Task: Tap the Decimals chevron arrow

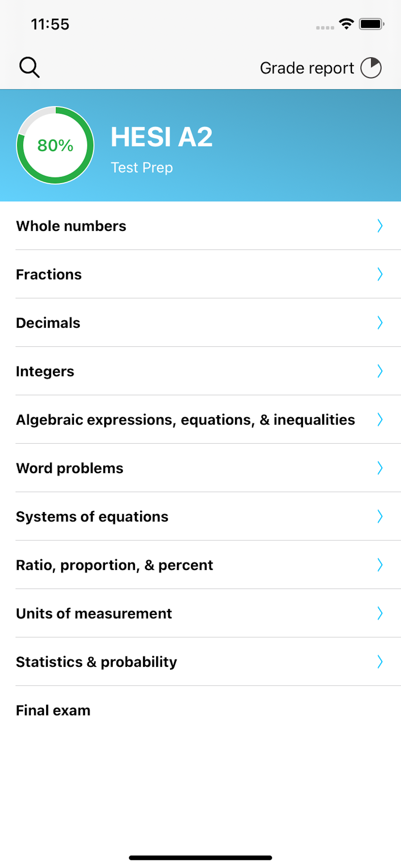Action: (380, 323)
